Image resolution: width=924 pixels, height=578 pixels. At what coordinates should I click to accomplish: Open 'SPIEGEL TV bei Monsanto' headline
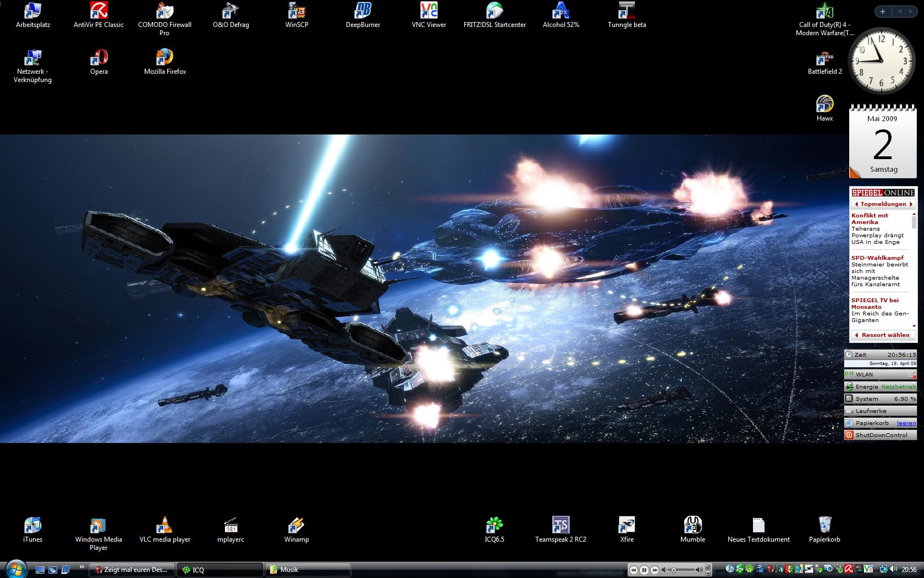pos(875,303)
